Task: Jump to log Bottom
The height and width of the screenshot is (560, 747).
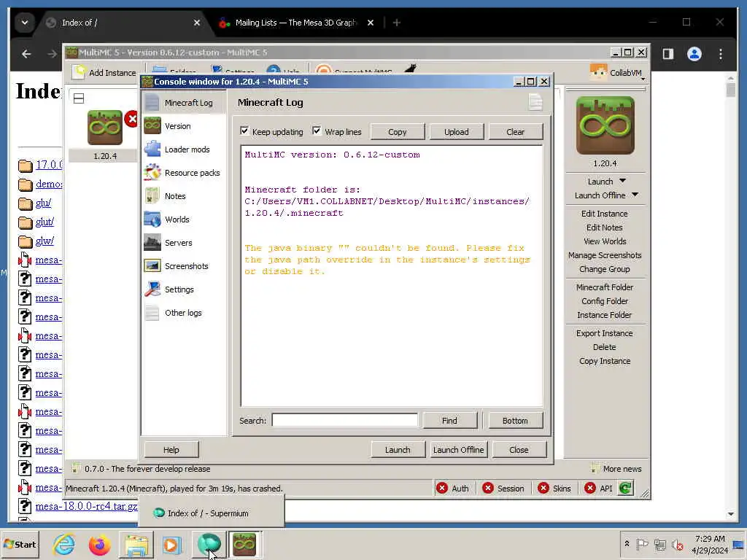Action: click(515, 421)
